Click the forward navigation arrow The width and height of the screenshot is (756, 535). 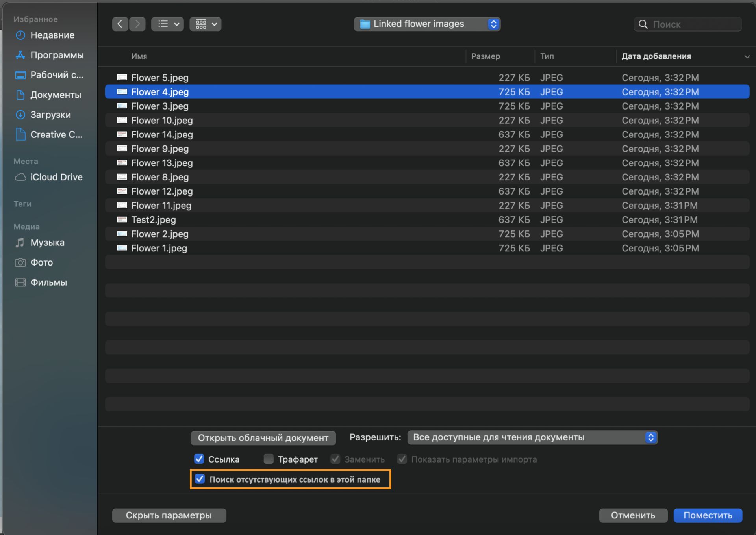click(137, 24)
